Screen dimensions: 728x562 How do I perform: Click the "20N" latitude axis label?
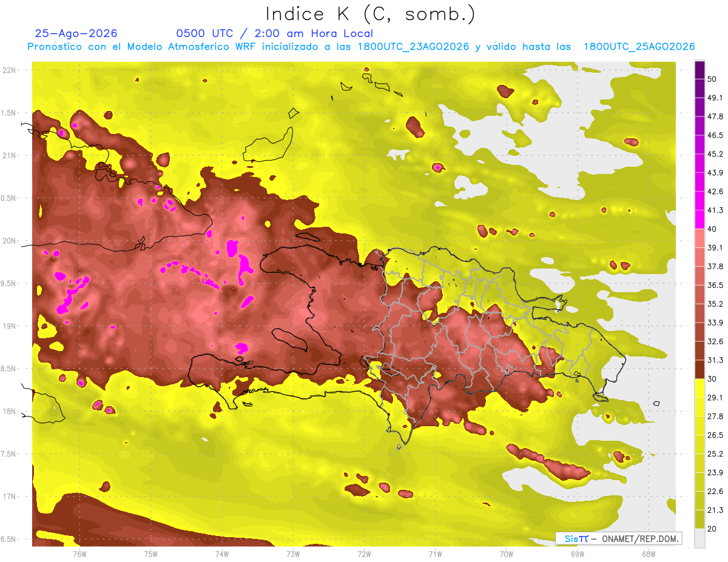click(9, 241)
